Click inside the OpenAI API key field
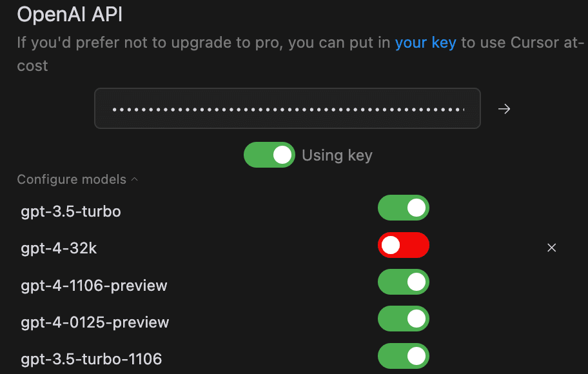This screenshot has height=374, width=588. pyautogui.click(x=287, y=109)
